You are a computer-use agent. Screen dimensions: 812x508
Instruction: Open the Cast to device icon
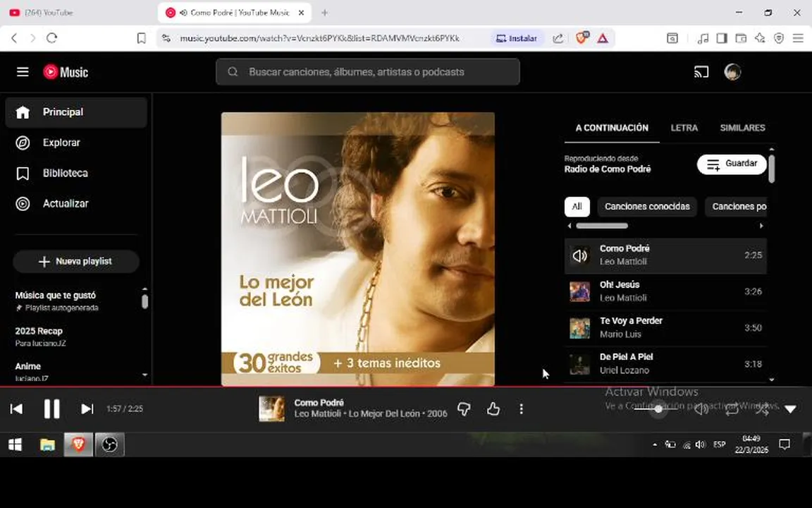701,72
